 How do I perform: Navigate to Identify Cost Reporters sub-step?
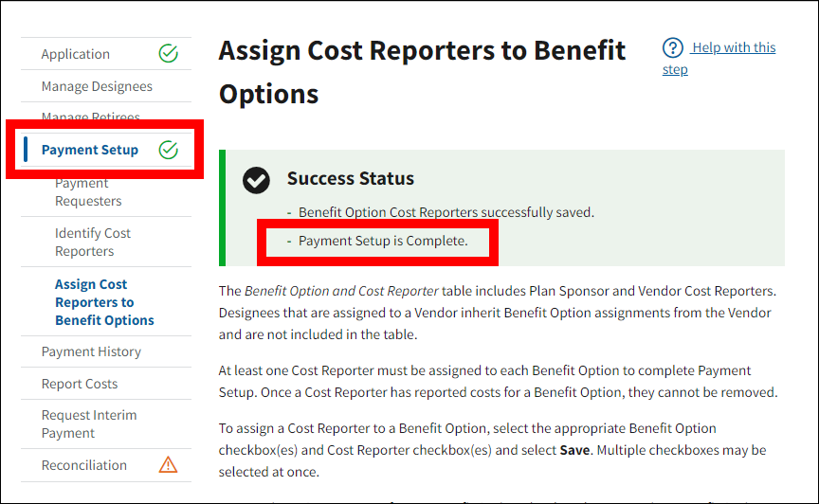click(93, 242)
